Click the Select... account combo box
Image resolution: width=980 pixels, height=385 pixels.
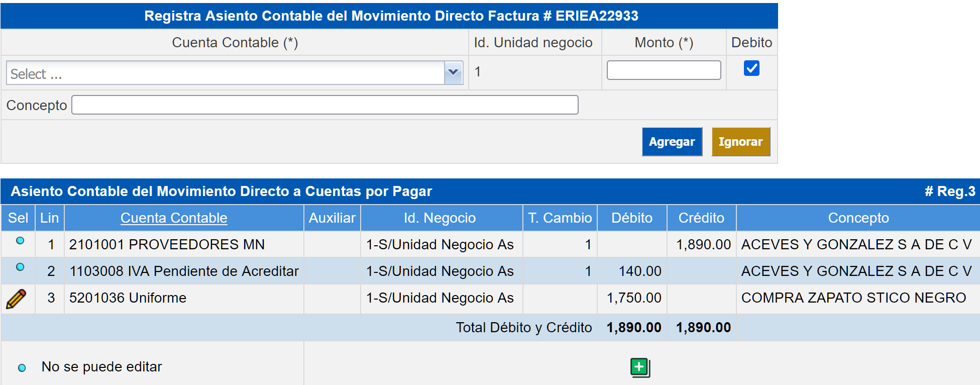[x=226, y=73]
